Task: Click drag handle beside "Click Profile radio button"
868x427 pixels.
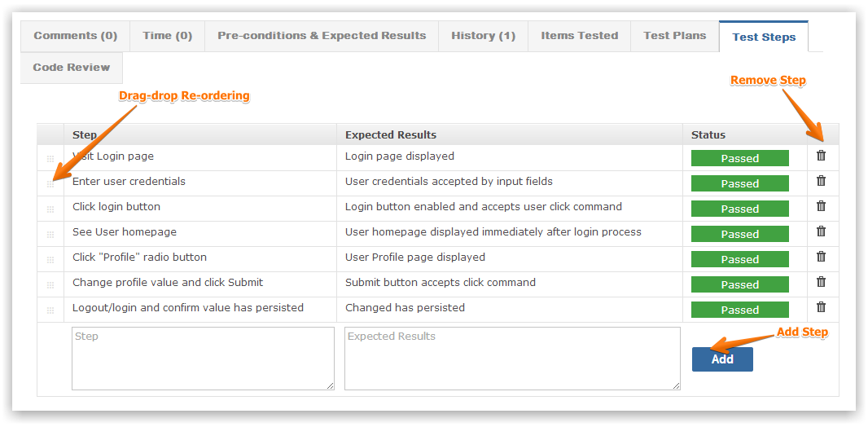Action: 50,260
